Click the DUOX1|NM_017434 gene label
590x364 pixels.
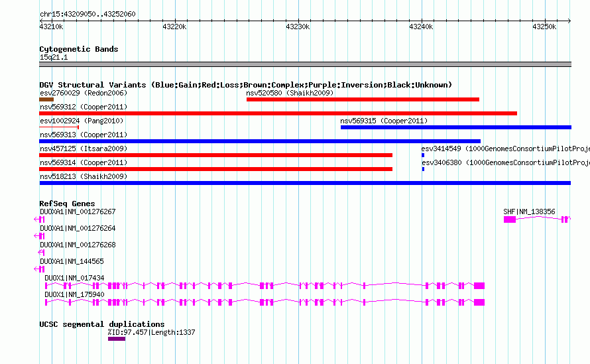point(74,278)
